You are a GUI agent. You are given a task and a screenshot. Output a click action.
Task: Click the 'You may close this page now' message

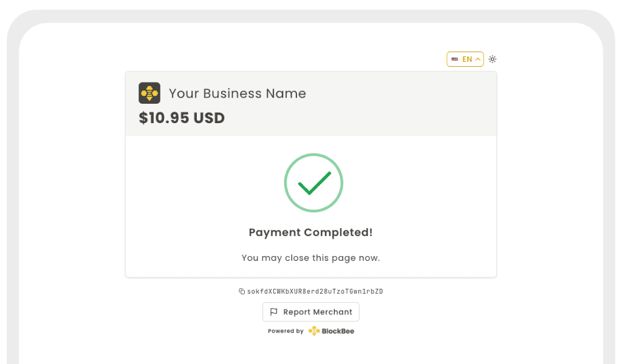tap(310, 257)
